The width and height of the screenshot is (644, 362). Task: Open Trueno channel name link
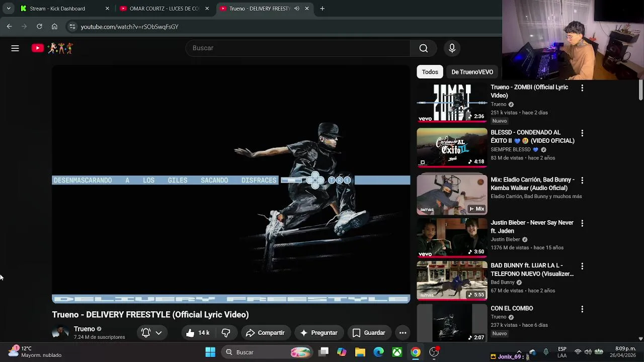[84, 329]
